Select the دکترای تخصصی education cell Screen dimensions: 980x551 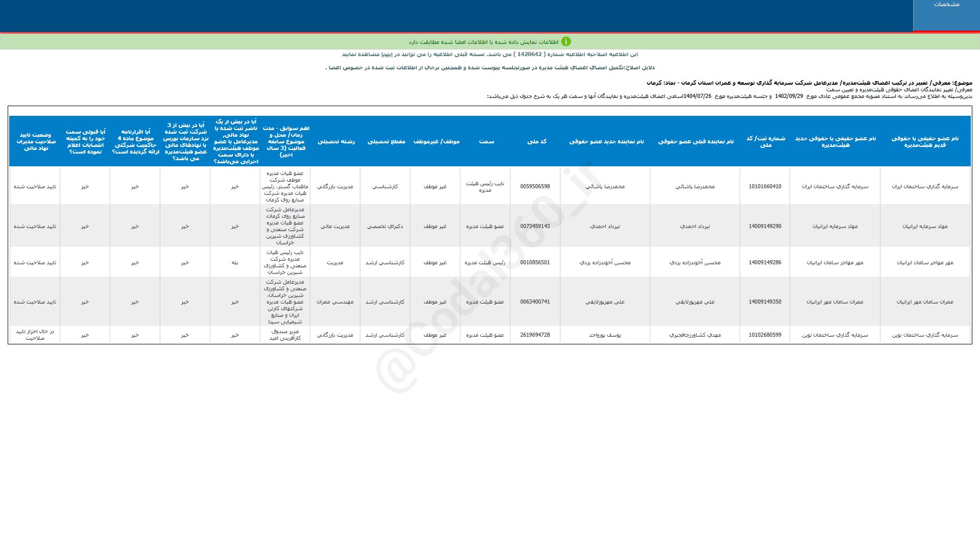pos(385,227)
